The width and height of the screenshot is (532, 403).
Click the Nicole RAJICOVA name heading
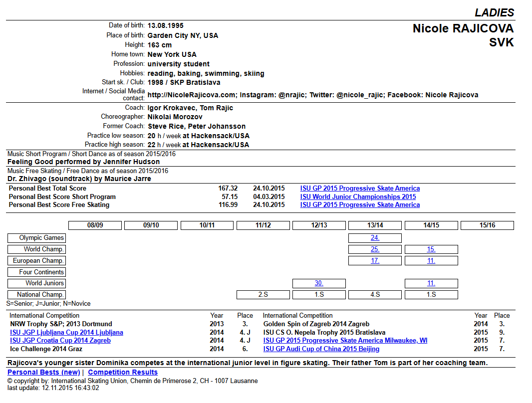(x=463, y=28)
